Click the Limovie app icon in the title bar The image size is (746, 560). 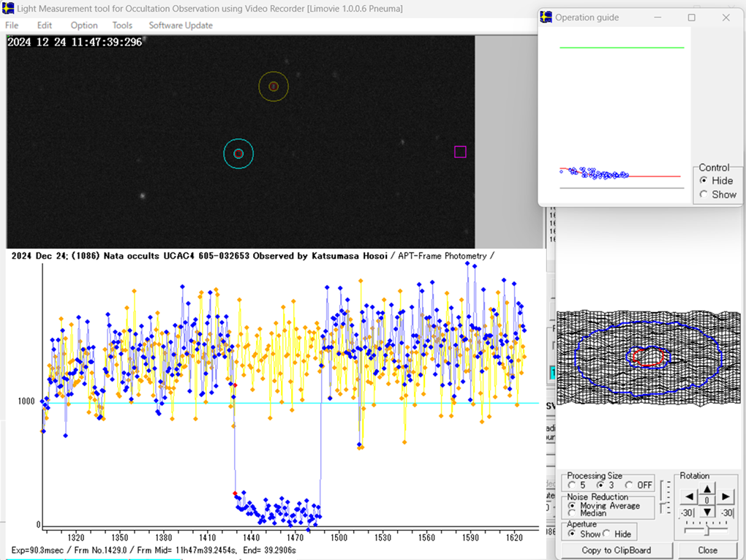pos(8,8)
